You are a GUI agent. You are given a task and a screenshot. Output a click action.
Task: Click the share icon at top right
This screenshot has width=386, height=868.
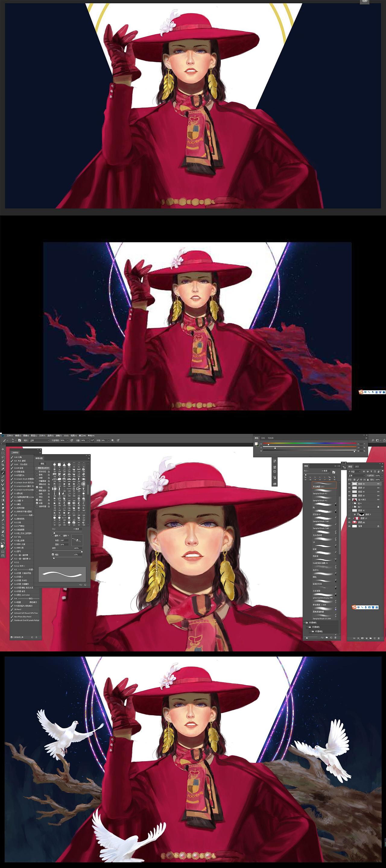[x=384, y=440]
